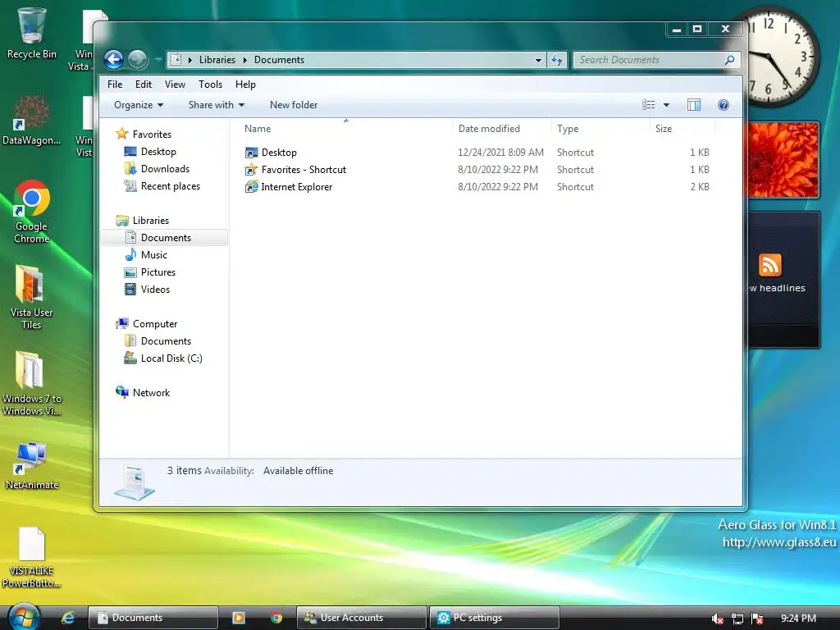Open the Videos library
840x630 pixels.
(x=148, y=290)
